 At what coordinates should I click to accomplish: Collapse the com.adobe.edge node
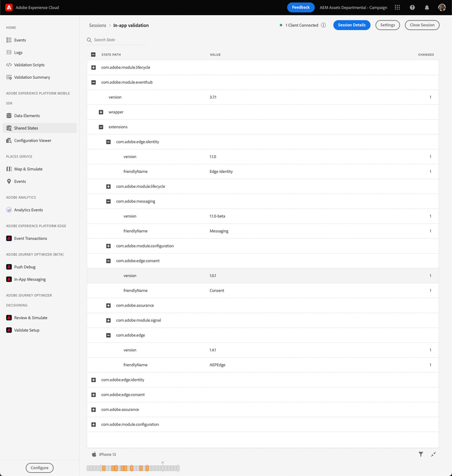[x=108, y=335]
